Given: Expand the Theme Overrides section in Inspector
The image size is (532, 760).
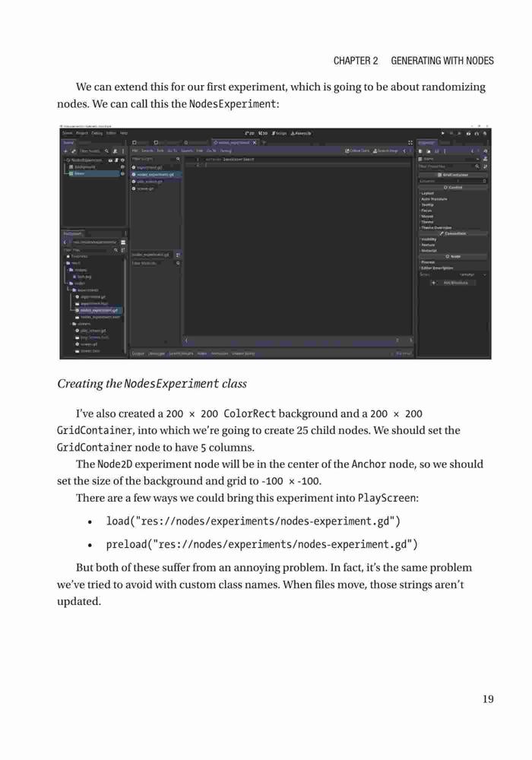Looking at the screenshot, I should [435, 228].
